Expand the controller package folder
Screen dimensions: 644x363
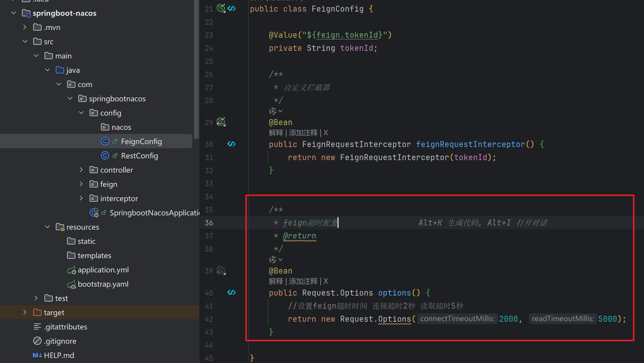coord(81,170)
